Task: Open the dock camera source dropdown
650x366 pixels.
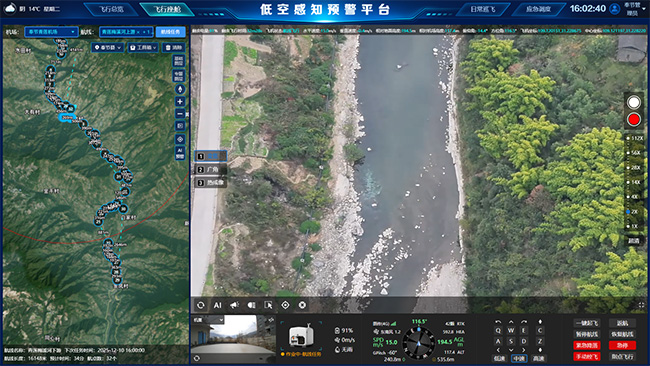Action: click(208, 320)
